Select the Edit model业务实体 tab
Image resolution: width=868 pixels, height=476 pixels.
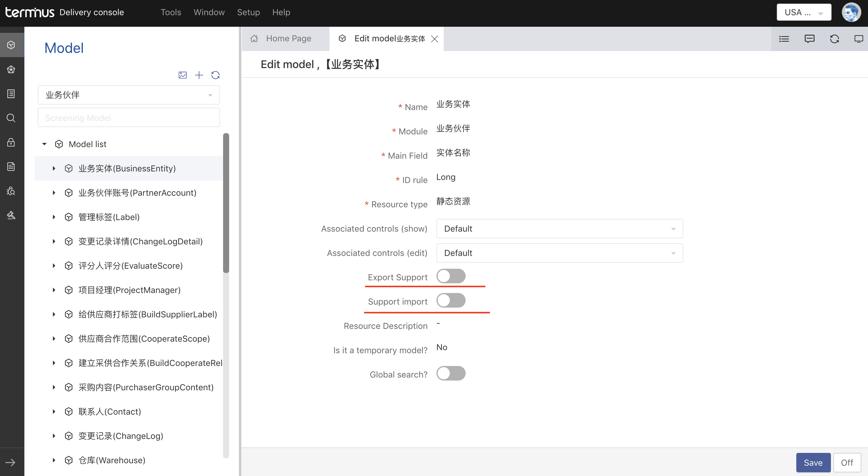[387, 39]
